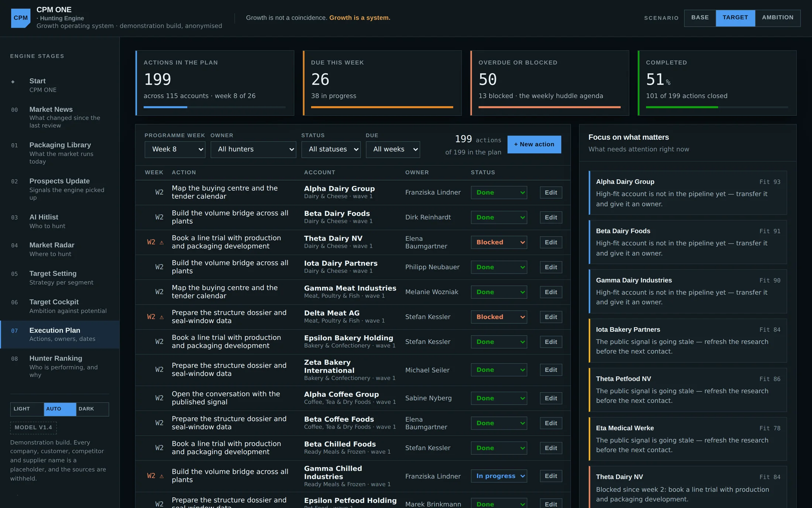Set theme to AUTO

(60, 409)
